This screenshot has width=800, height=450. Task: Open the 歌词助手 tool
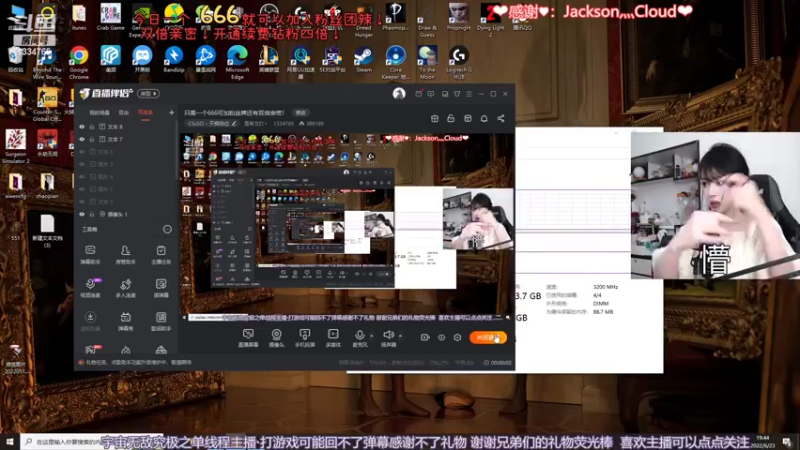(161, 321)
